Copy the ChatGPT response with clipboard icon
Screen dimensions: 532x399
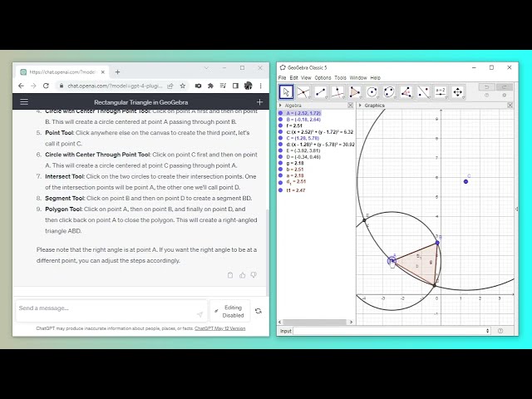230,275
